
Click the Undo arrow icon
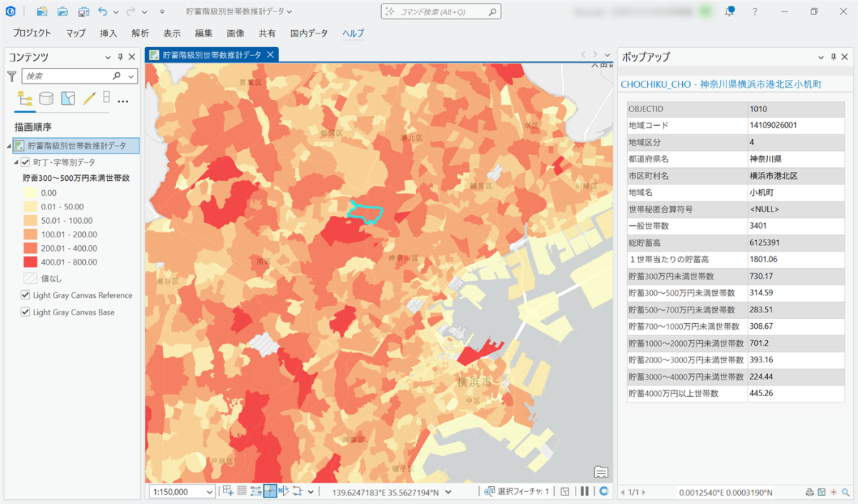103,11
